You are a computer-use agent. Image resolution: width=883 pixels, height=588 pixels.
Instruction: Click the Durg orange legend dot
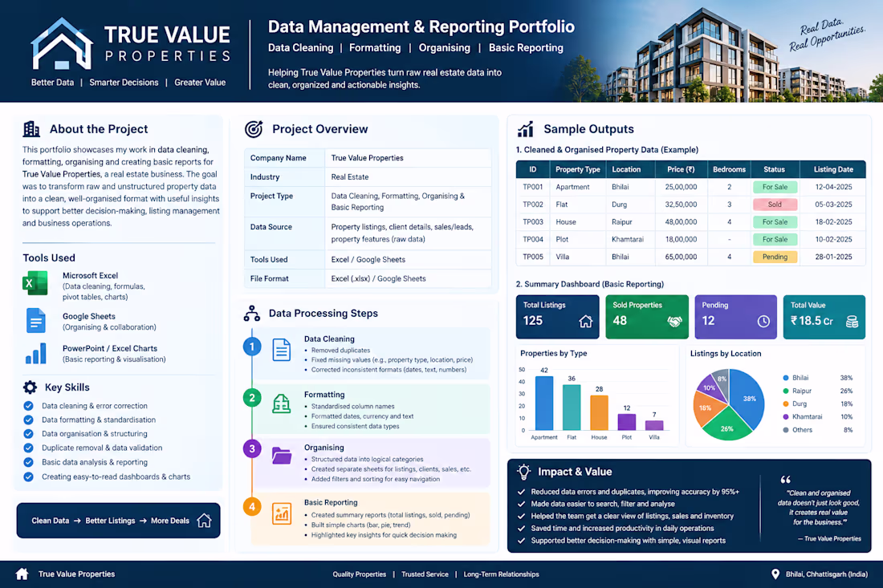(786, 404)
